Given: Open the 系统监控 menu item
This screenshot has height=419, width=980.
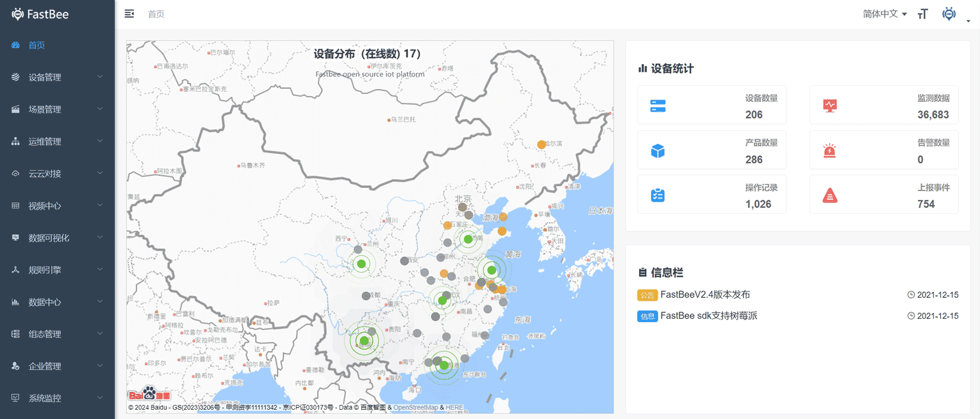Looking at the screenshot, I should tap(57, 398).
